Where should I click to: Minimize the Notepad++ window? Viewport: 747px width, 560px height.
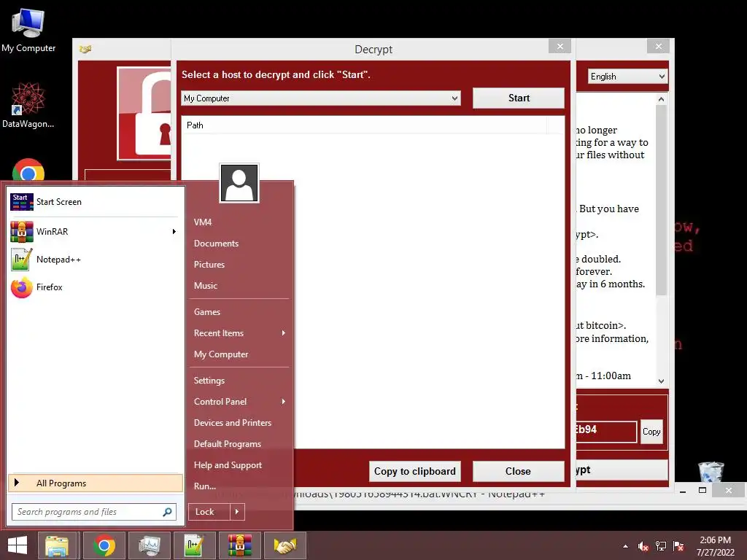[x=683, y=491]
